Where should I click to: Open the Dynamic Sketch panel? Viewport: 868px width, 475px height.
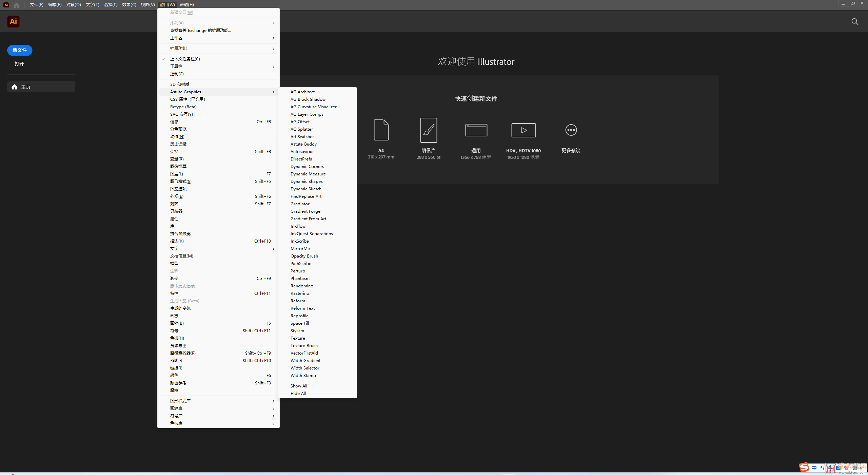click(x=317, y=189)
